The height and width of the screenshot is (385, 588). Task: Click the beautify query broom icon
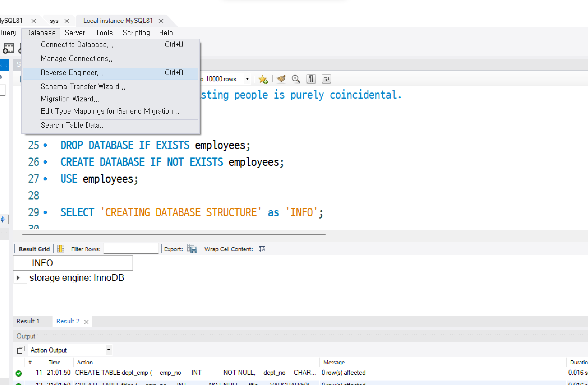[281, 79]
